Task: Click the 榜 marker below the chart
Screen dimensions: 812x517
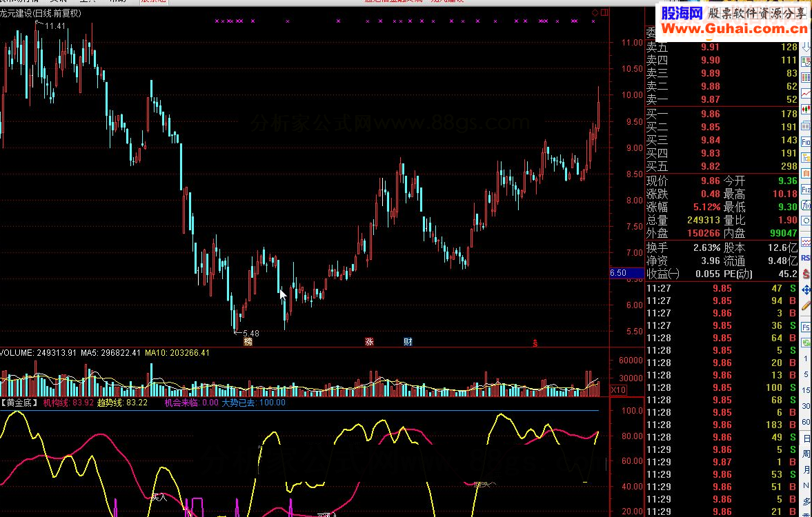Action: pos(248,341)
